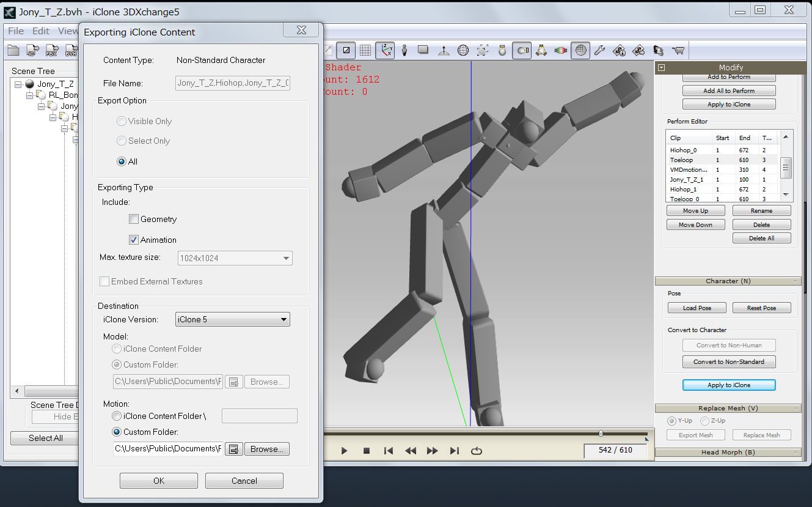Screen dimensions: 812x507
Task: Collapse the third-level Jony tree node
Action: pos(41,106)
